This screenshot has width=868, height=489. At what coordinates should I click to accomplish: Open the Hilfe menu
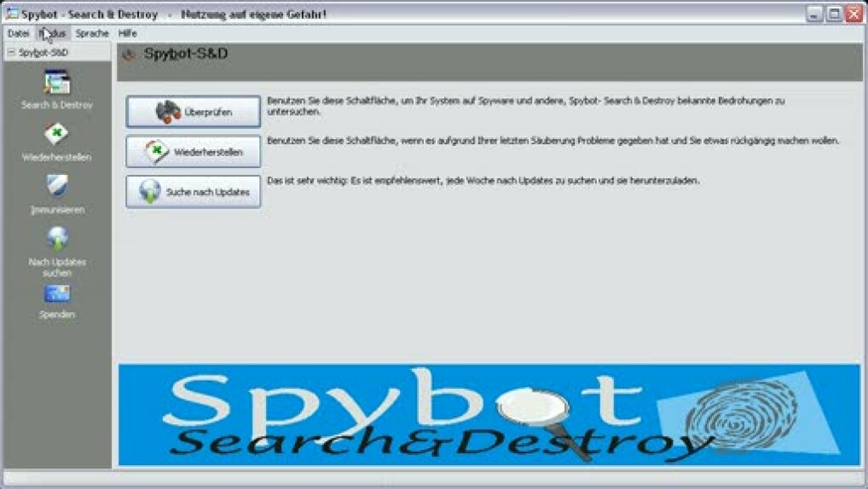click(x=128, y=33)
